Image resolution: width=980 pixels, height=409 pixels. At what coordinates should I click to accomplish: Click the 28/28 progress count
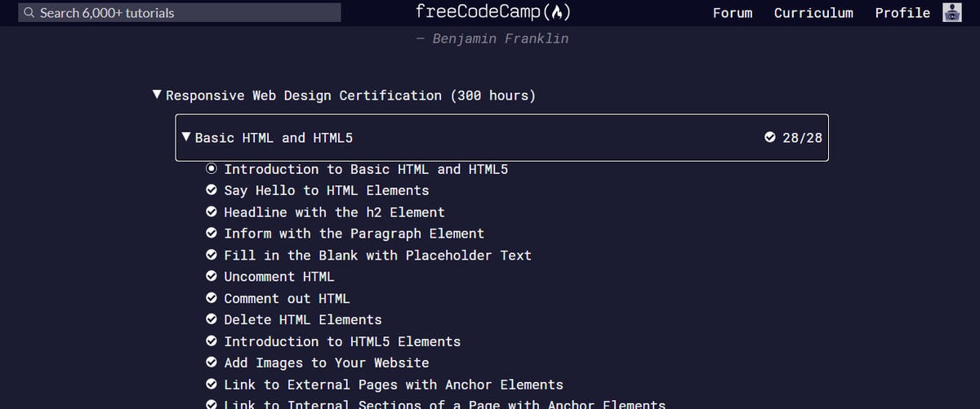tap(802, 137)
